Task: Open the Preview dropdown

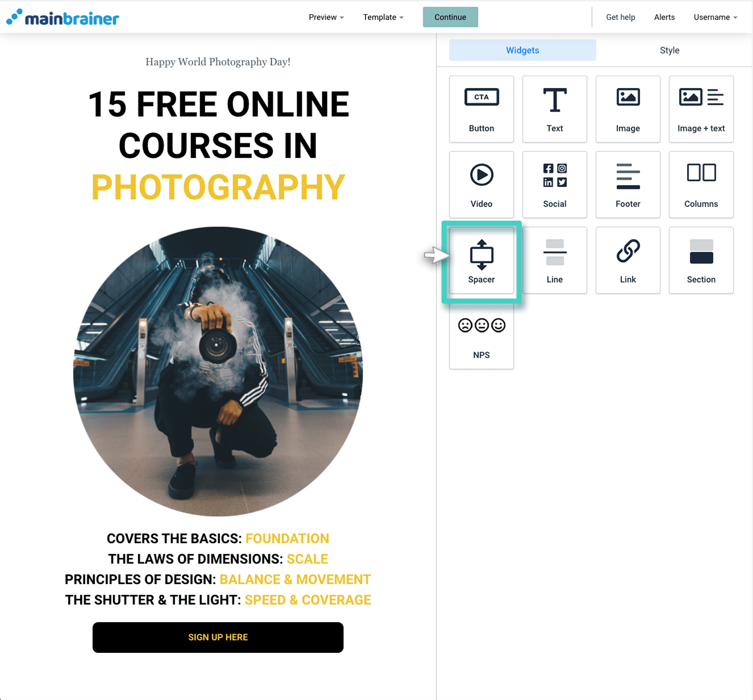Action: point(326,17)
